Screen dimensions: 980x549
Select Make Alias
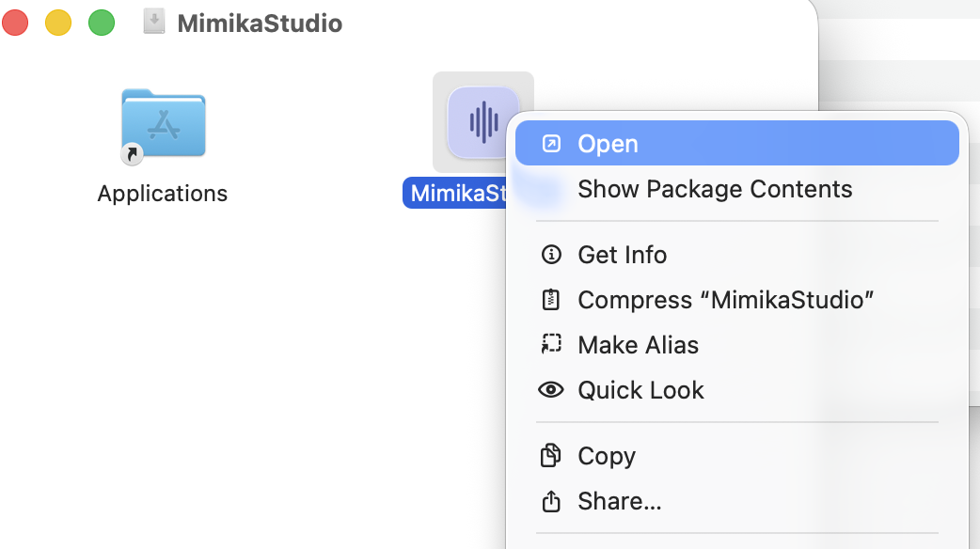[x=638, y=344]
